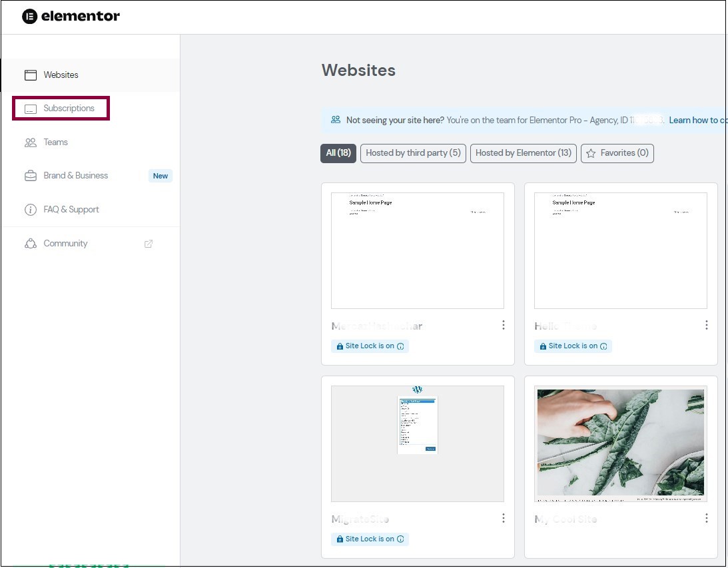The image size is (728, 568).
Task: Click the 'Learn how to' link in the banner
Action: click(697, 120)
